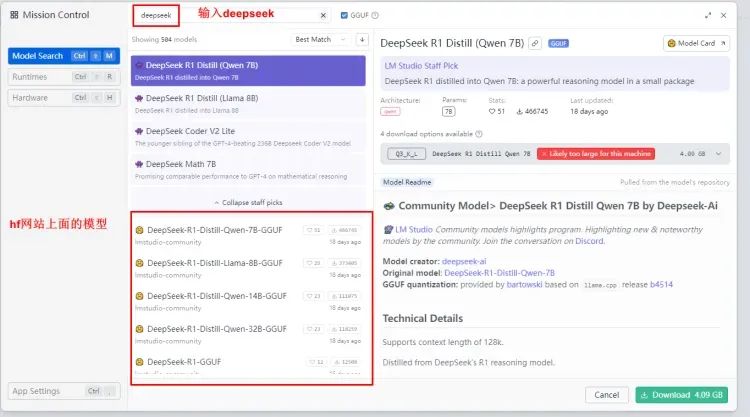Screen dimensions: 750x417
Task: Copy model link icon next to title
Action: point(535,43)
